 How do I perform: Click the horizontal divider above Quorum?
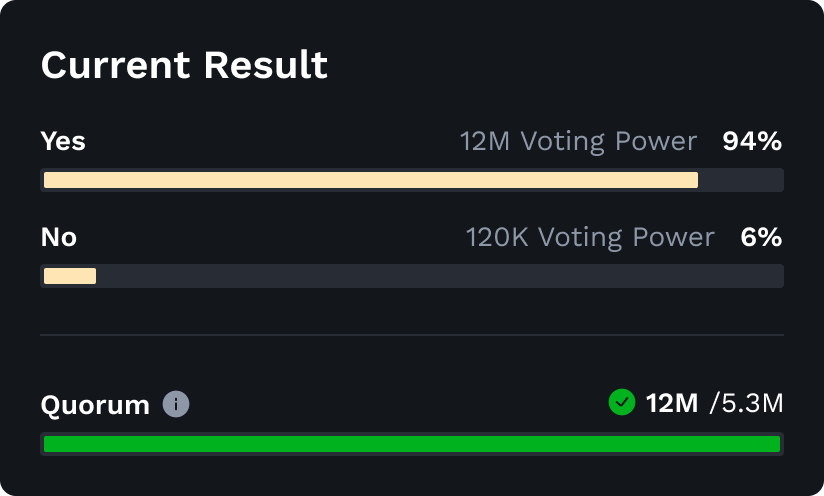412,335
